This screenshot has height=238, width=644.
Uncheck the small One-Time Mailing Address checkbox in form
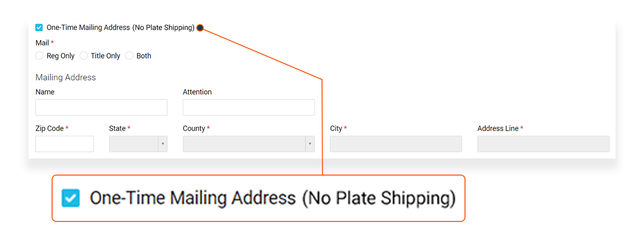pyautogui.click(x=39, y=28)
